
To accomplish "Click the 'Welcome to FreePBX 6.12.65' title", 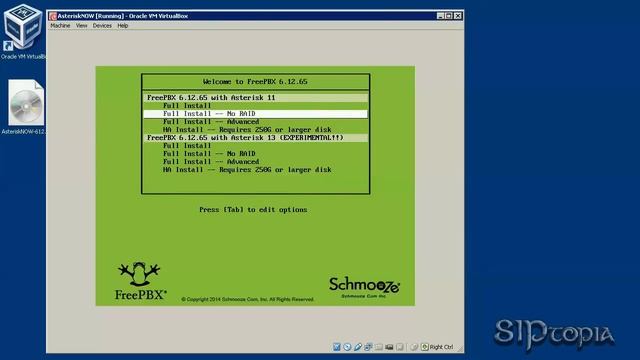I will pyautogui.click(x=255, y=82).
